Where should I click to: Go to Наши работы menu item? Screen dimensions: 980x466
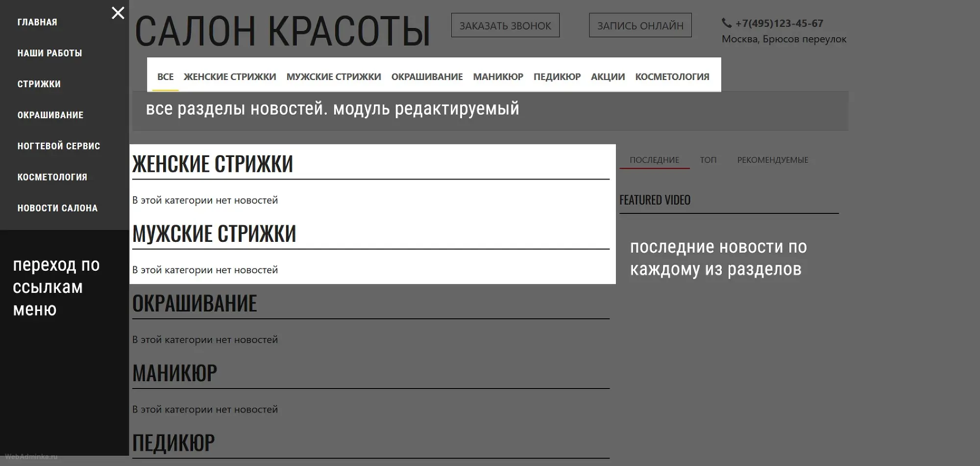coord(49,53)
